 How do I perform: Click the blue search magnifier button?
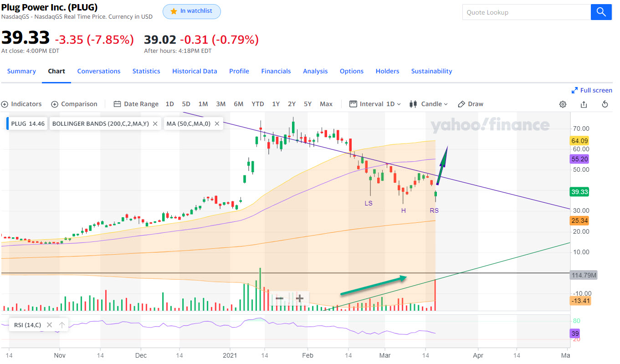[x=601, y=12]
